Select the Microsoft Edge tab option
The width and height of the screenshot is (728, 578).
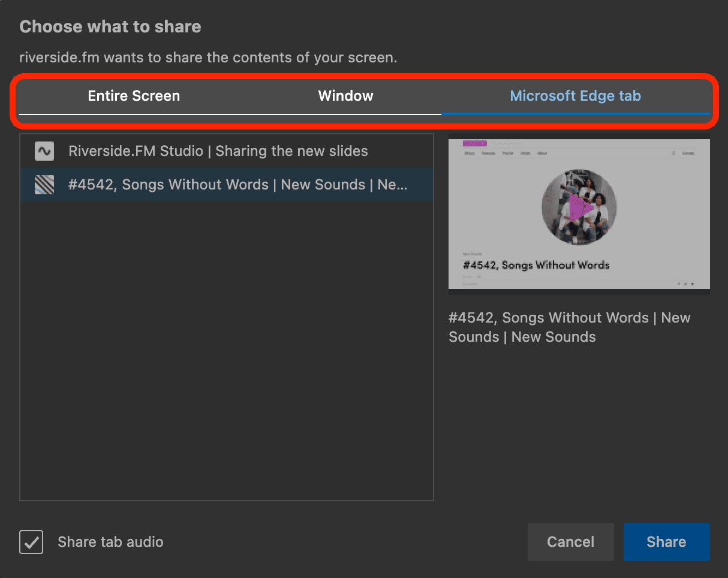(x=576, y=96)
